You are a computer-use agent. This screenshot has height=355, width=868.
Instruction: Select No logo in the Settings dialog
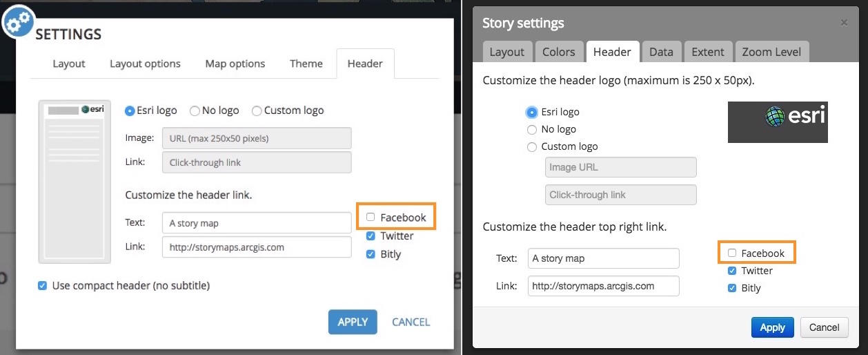click(x=195, y=111)
